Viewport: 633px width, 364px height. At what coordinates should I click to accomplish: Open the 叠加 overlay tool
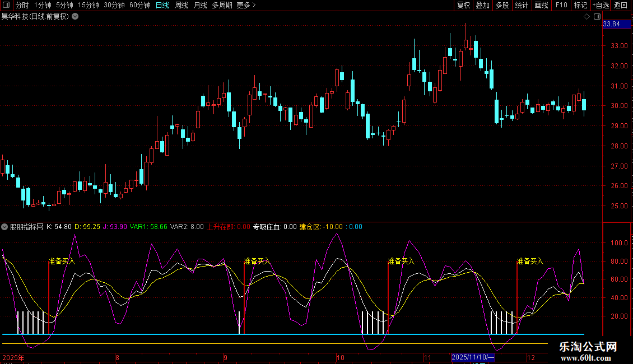coord(482,6)
